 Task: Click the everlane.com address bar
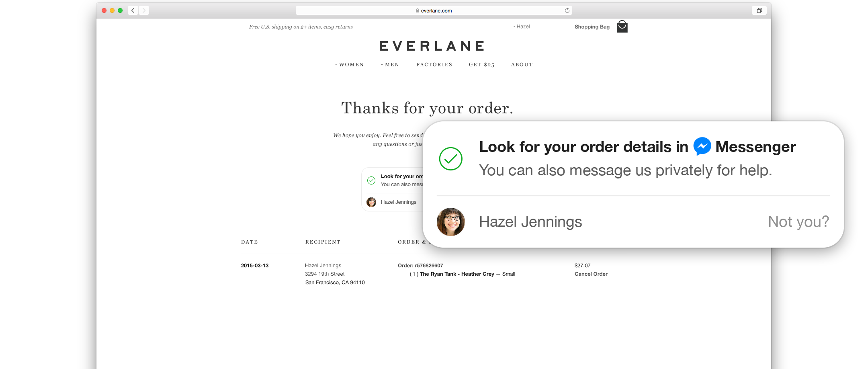click(434, 10)
